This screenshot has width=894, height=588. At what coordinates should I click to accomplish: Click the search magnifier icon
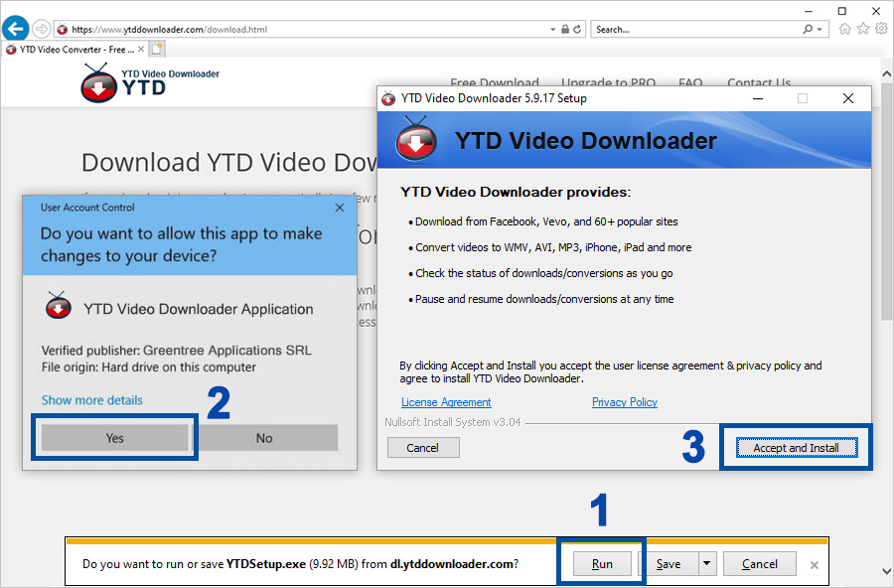pyautogui.click(x=808, y=29)
